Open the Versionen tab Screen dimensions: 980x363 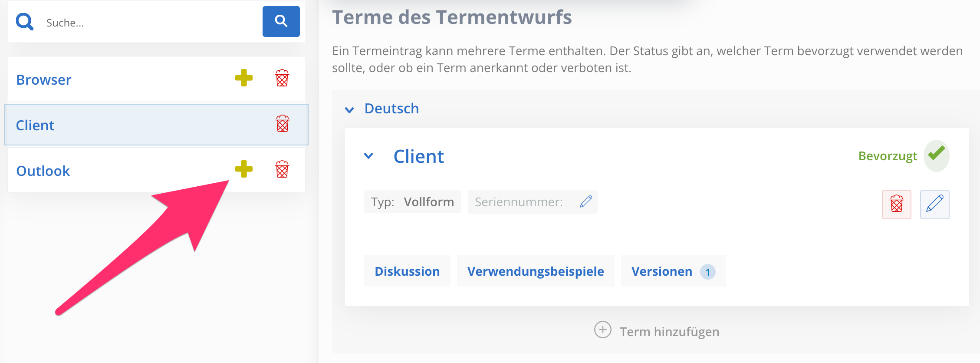[x=673, y=271]
